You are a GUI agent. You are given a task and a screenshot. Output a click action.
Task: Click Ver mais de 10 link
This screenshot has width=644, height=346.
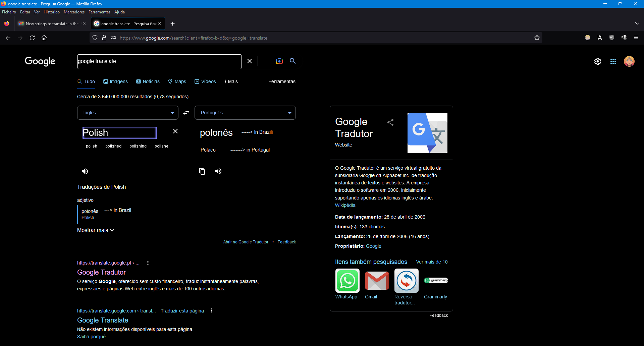(x=432, y=262)
